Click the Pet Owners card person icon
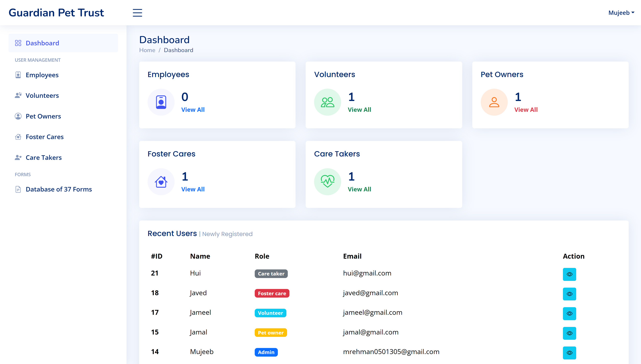Image resolution: width=641 pixels, height=364 pixels. pos(494,102)
